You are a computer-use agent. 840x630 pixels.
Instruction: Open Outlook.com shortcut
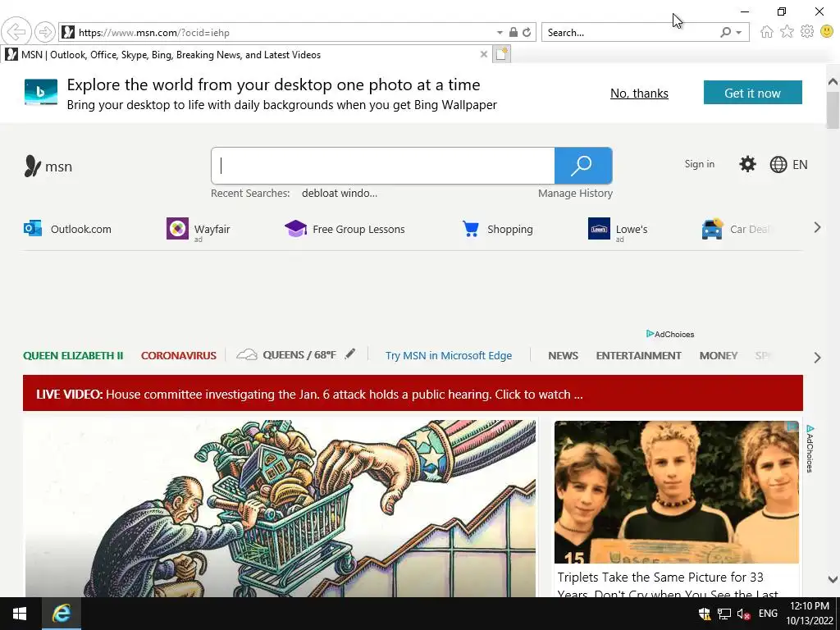(x=67, y=229)
